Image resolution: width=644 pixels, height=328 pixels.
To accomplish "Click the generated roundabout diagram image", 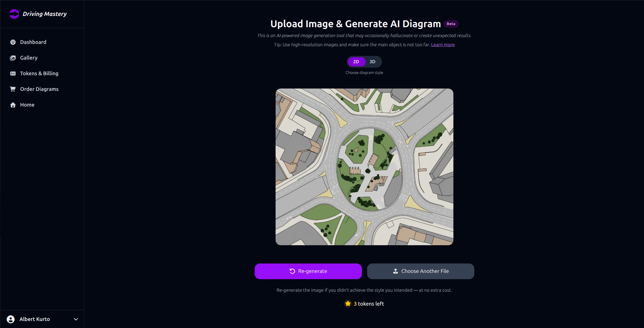I will tap(364, 167).
